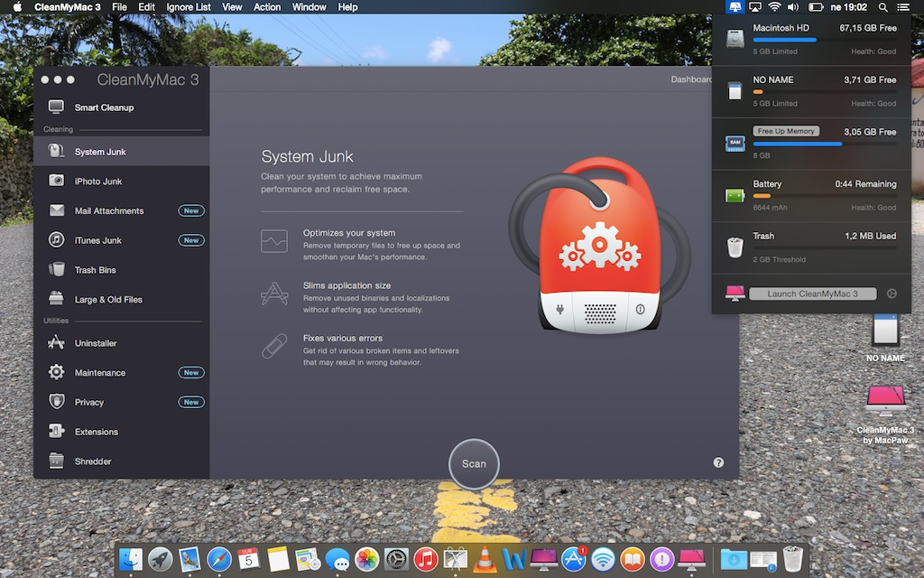Launch Safari from the Dock
The width and height of the screenshot is (924, 578).
218,558
